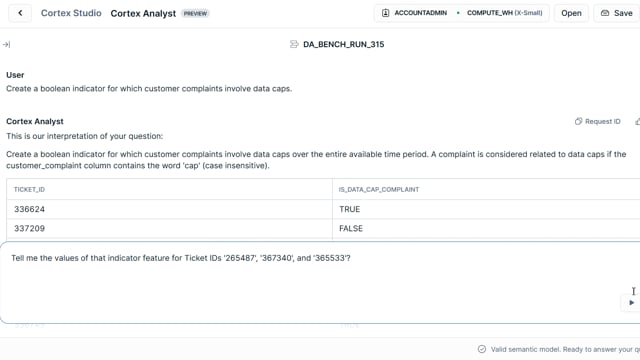This screenshot has width=640, height=360.
Task: Click the DA_BENCH_RUN_315 model name
Action: 344,44
